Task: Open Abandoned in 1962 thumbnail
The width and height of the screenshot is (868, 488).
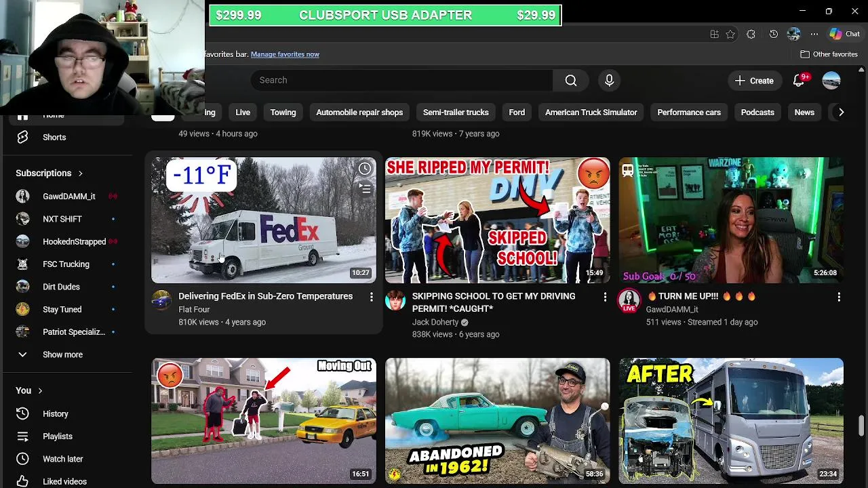Action: click(498, 421)
